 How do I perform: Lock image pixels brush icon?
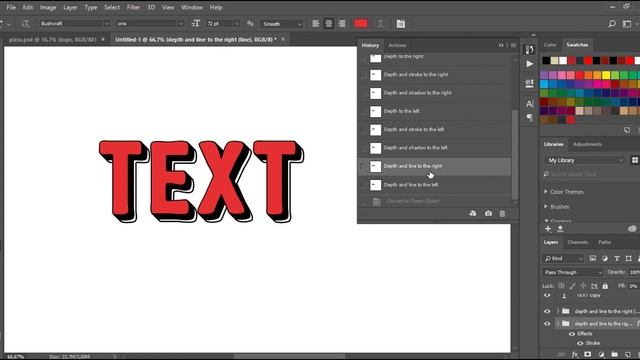click(573, 286)
